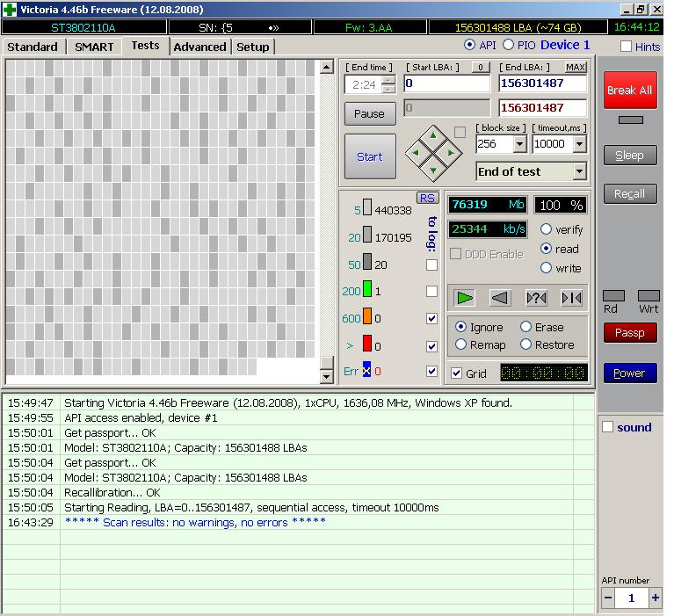Click the left arrow of the diamond navigator
This screenshot has width=674, height=616.
[416, 153]
